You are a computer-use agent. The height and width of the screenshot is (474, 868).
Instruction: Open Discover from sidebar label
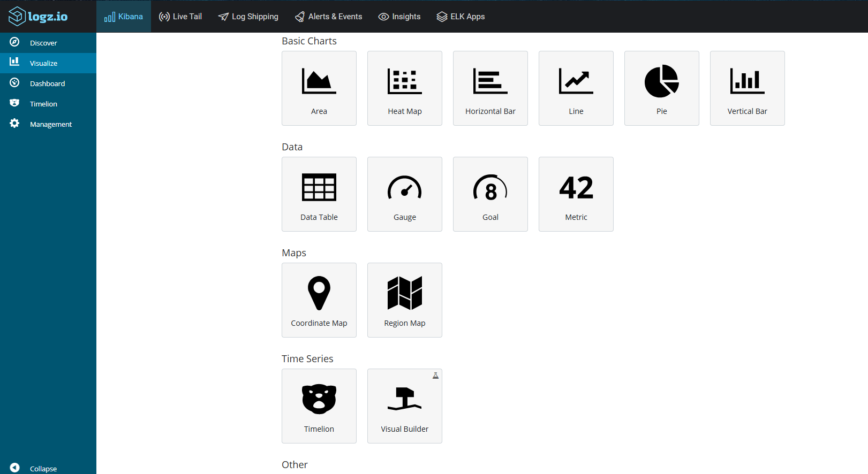click(43, 43)
